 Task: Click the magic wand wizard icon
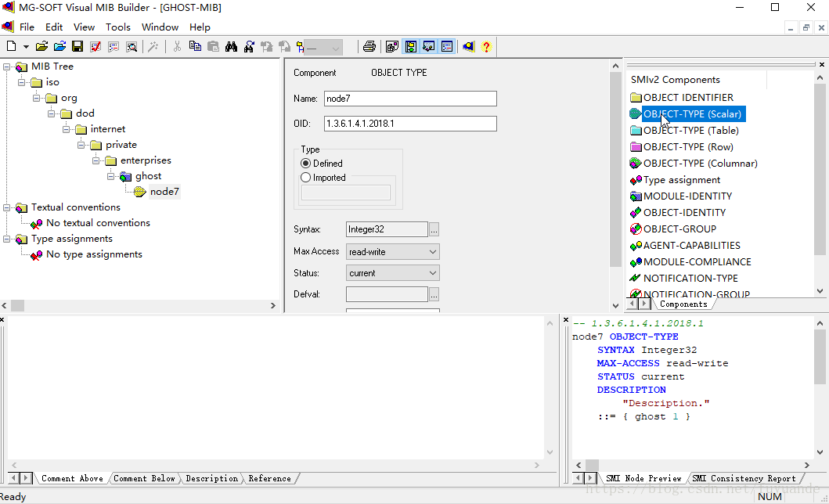pos(153,46)
